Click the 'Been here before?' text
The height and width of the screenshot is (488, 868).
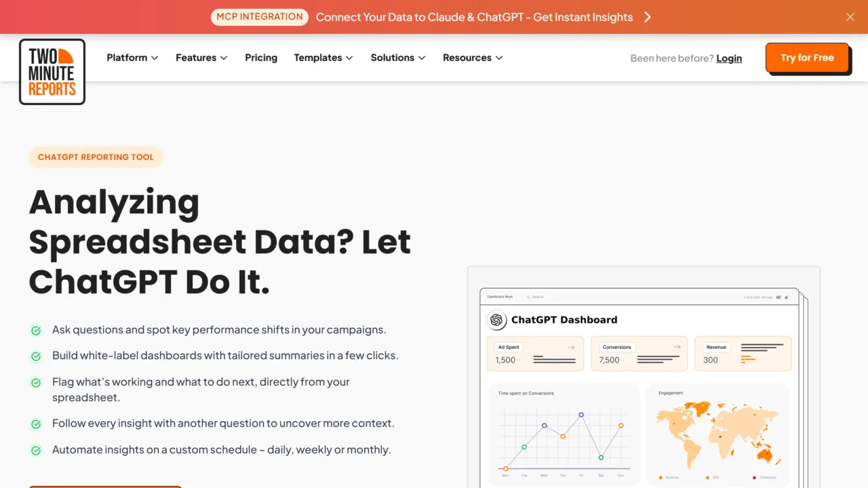click(672, 58)
